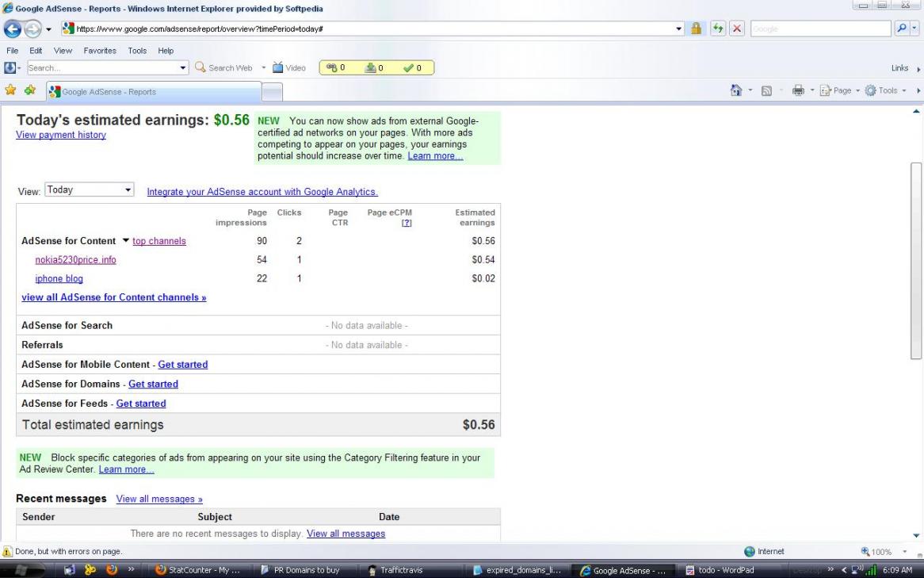This screenshot has width=924, height=578.
Task: Open the File menu
Action: [13, 51]
